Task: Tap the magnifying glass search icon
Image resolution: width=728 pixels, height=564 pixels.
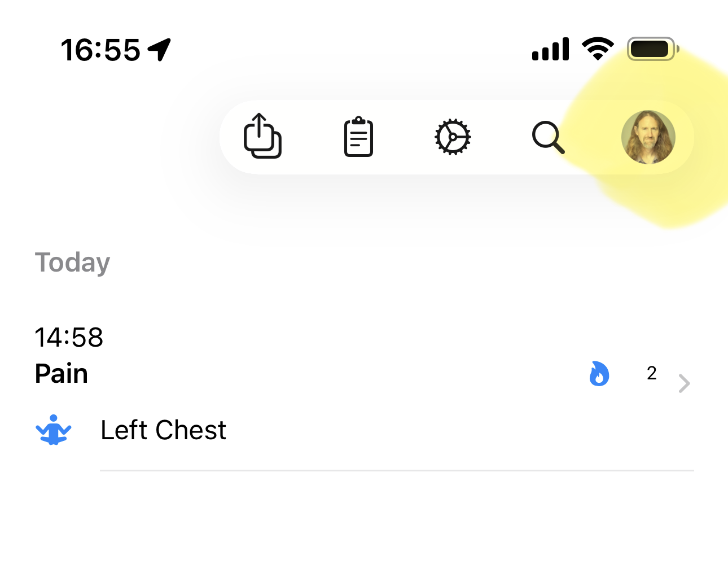Action: tap(548, 137)
